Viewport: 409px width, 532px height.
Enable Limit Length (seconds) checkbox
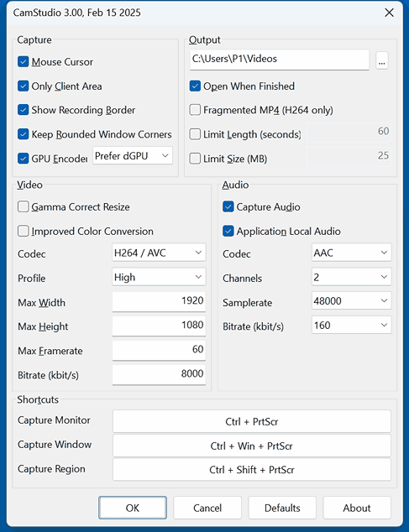pos(195,134)
